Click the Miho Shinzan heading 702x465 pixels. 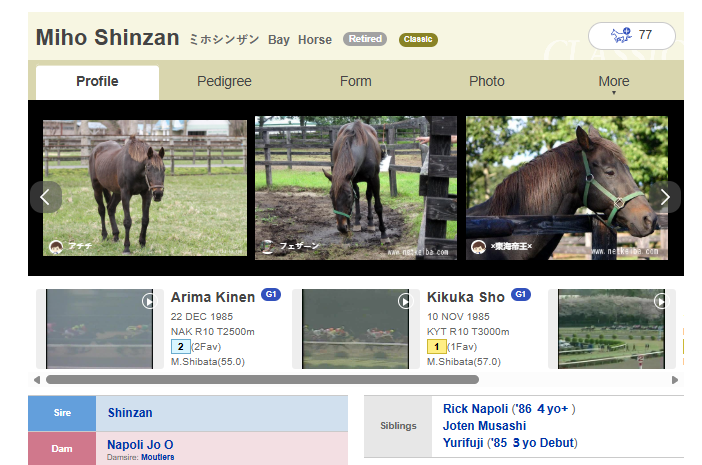pos(107,38)
